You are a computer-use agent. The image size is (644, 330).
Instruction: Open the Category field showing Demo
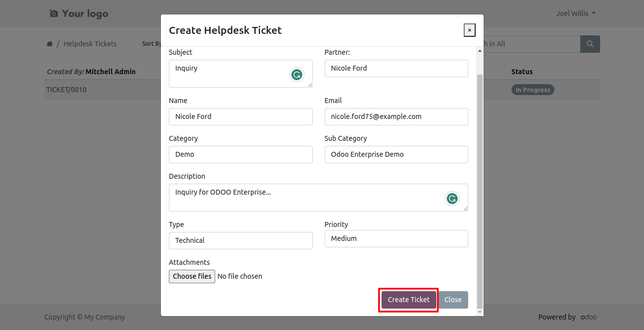click(x=241, y=154)
